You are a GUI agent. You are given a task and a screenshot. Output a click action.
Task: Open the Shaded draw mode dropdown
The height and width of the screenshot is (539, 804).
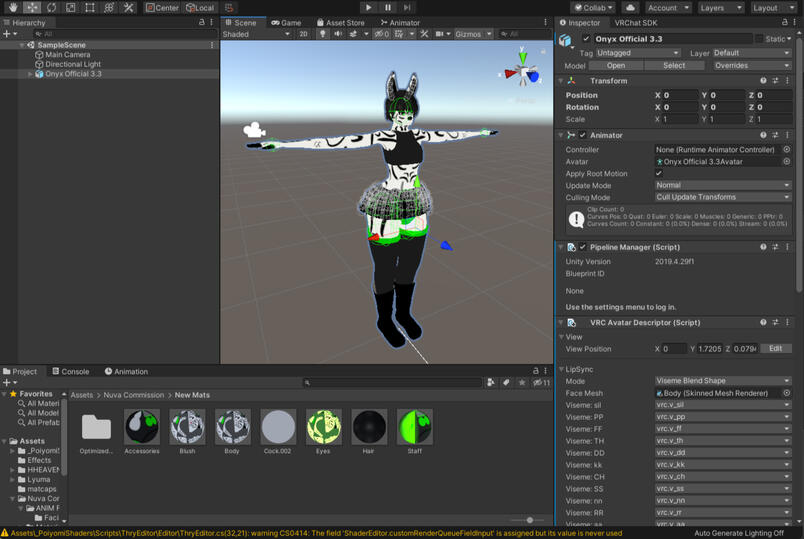point(256,34)
